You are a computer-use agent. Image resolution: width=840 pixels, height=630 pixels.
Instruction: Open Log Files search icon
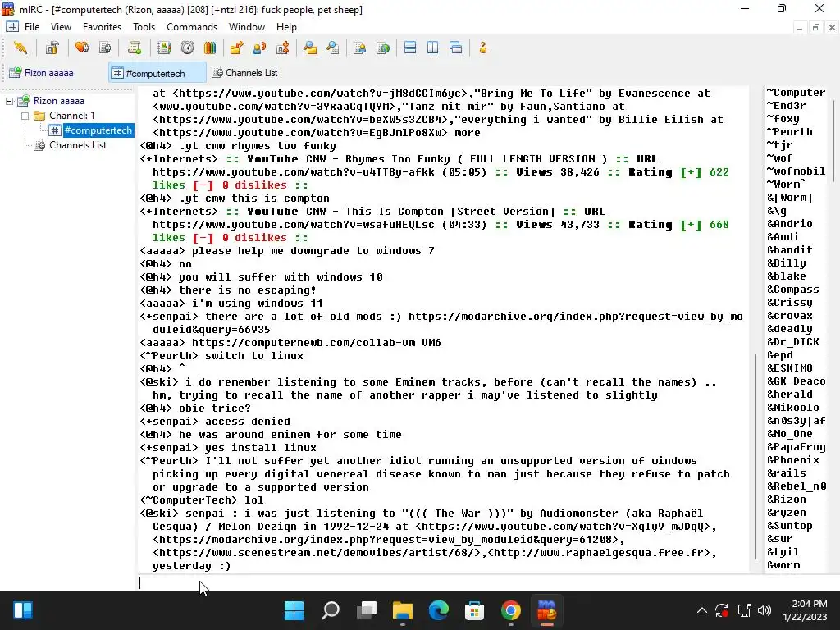(333, 48)
